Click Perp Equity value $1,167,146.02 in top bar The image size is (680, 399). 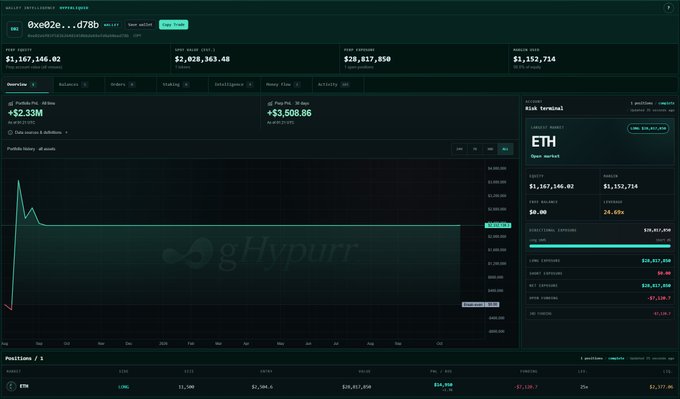[33, 59]
